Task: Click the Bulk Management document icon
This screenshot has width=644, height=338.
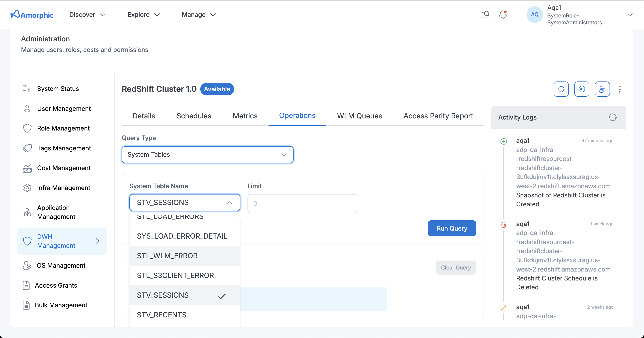Action: click(x=26, y=305)
